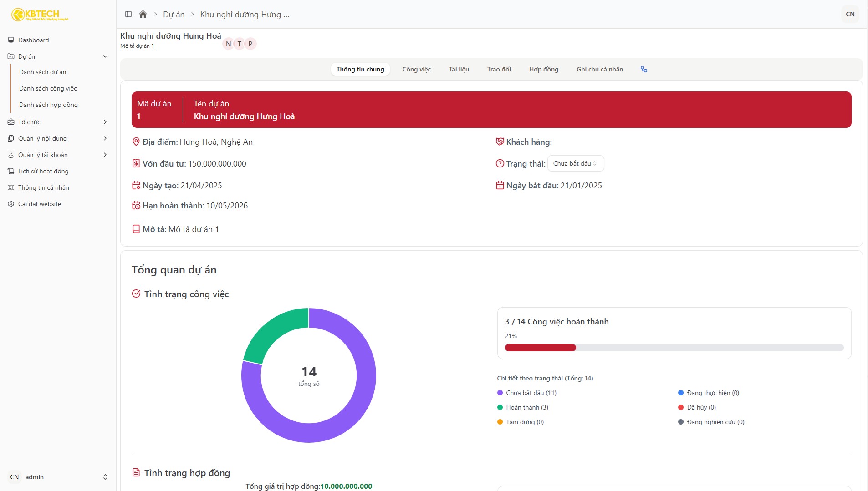Toggle Hoàn thành legend item
This screenshot has width=868, height=491.
(x=523, y=407)
